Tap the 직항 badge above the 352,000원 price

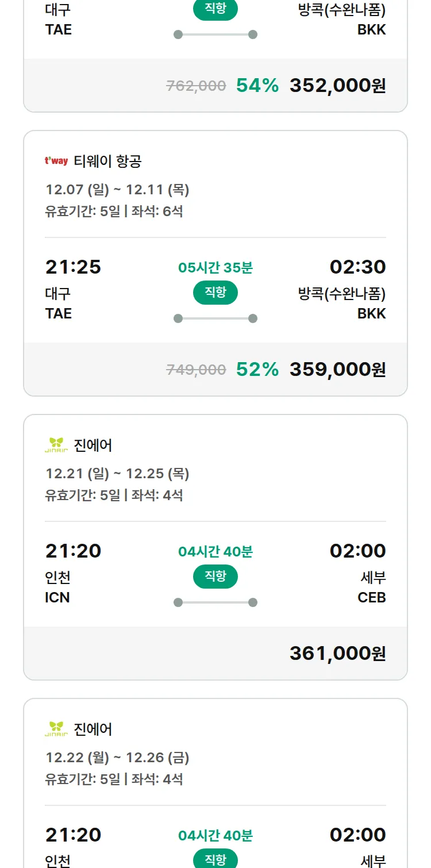tap(215, 10)
